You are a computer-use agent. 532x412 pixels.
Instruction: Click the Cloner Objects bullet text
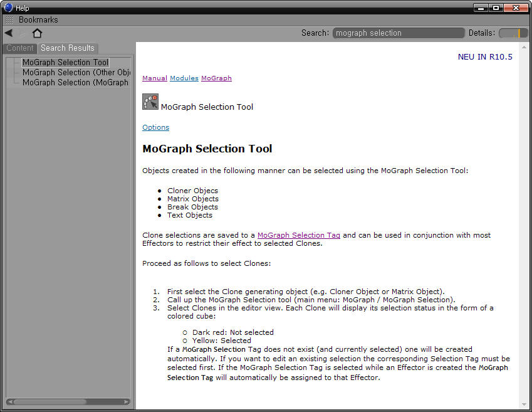click(x=192, y=191)
